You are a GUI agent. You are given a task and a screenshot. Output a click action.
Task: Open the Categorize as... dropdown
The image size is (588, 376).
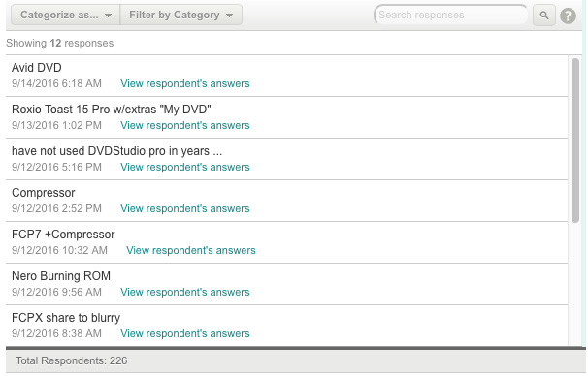(x=66, y=15)
